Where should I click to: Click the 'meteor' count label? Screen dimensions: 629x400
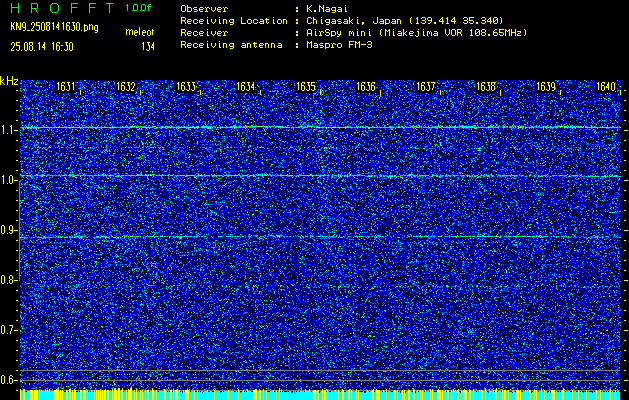140,32
